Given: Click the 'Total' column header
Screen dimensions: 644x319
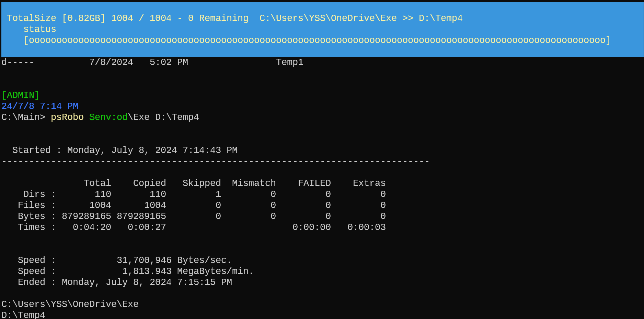Looking at the screenshot, I should [x=97, y=183].
